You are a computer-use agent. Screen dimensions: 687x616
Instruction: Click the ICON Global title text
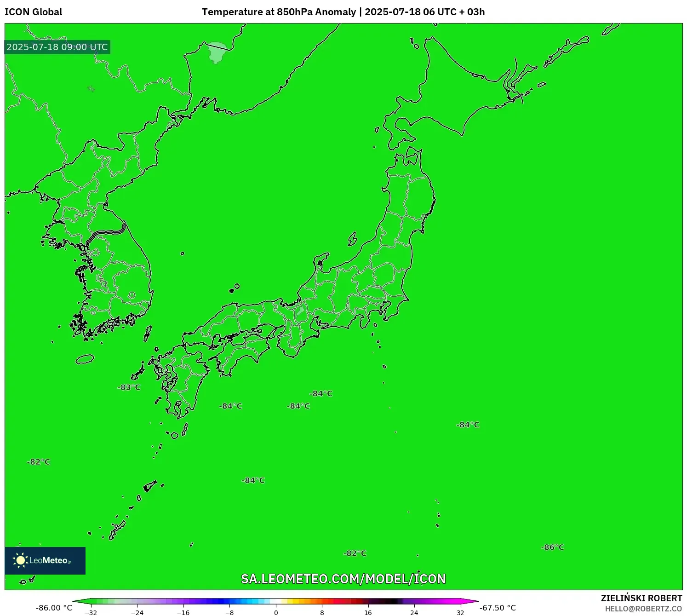click(34, 12)
